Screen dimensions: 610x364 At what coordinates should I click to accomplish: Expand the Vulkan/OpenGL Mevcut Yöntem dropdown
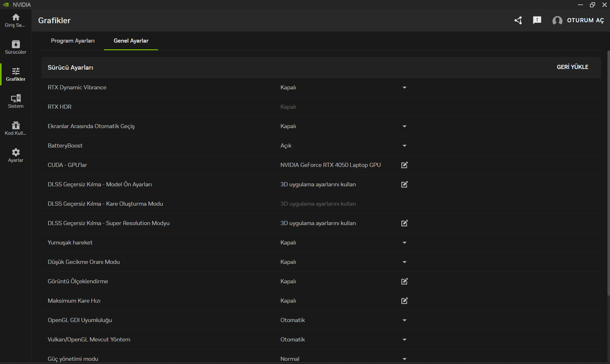coord(404,340)
